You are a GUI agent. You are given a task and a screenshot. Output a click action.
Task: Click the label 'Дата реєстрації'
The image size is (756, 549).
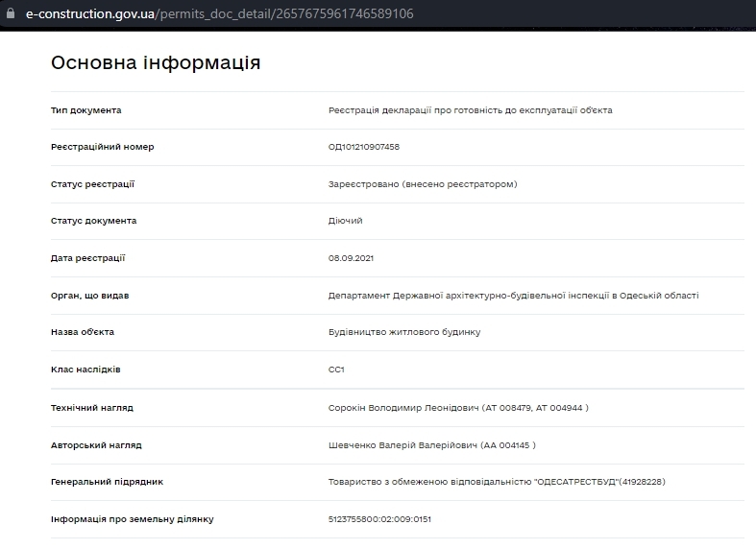pos(87,258)
